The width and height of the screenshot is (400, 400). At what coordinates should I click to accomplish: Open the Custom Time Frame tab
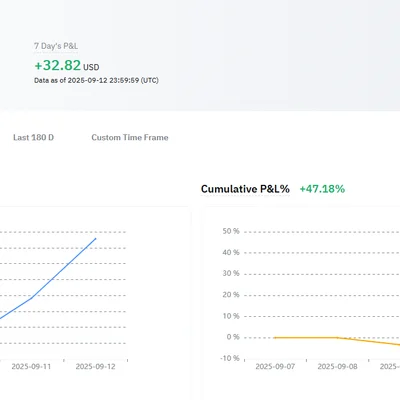tap(130, 137)
